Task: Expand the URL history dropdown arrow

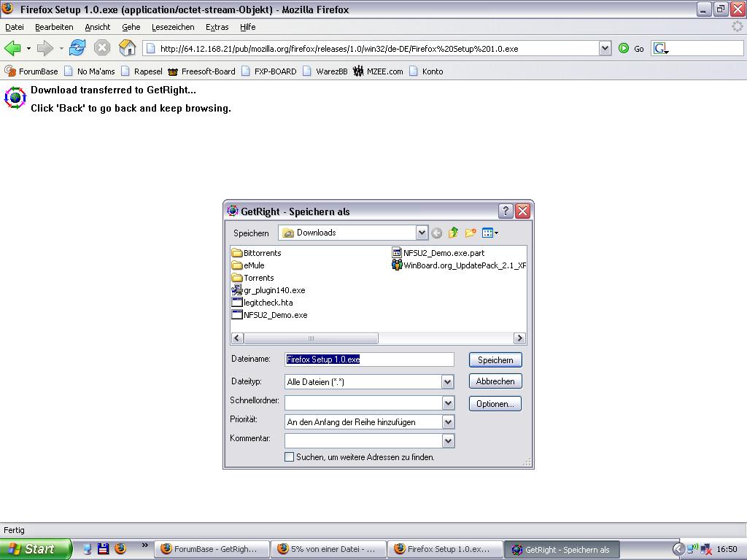Action: [x=605, y=48]
